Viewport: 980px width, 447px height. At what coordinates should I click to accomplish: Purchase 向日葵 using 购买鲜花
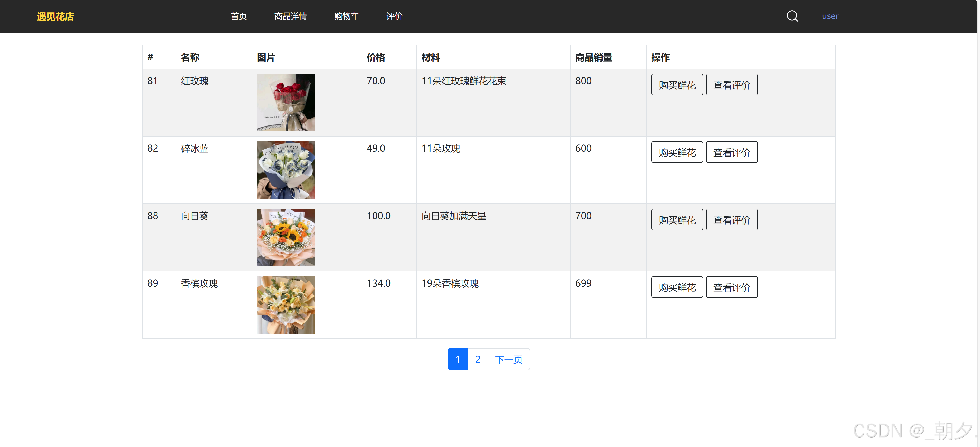[677, 220]
